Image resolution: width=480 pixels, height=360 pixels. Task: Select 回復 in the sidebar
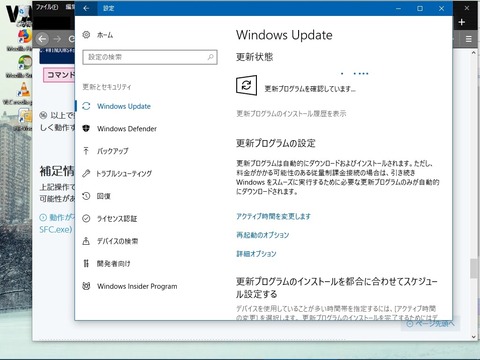pyautogui.click(x=104, y=196)
